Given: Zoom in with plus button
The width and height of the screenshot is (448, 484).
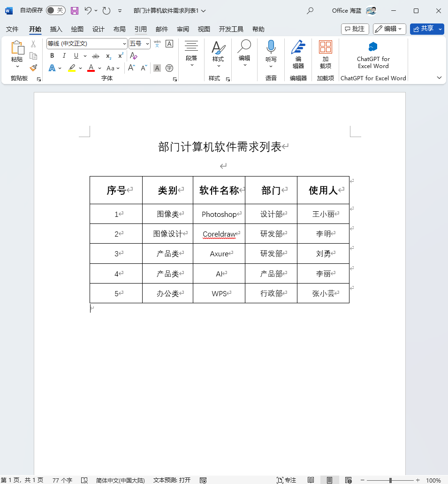Looking at the screenshot, I should point(418,480).
